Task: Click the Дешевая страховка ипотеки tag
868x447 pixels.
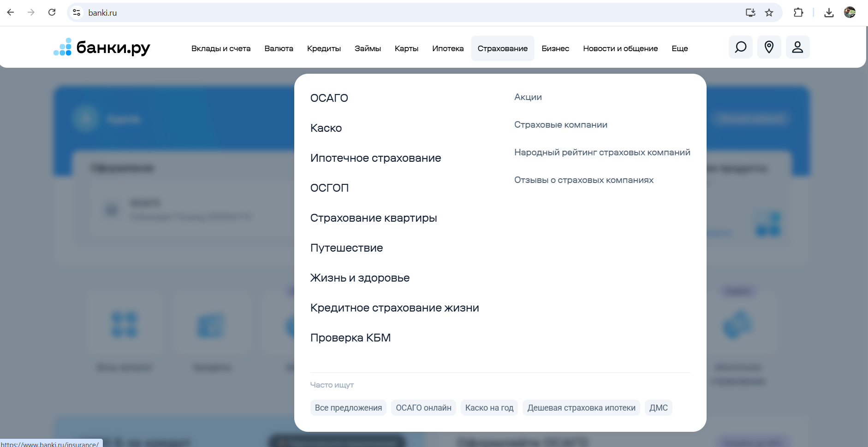Action: (581, 408)
